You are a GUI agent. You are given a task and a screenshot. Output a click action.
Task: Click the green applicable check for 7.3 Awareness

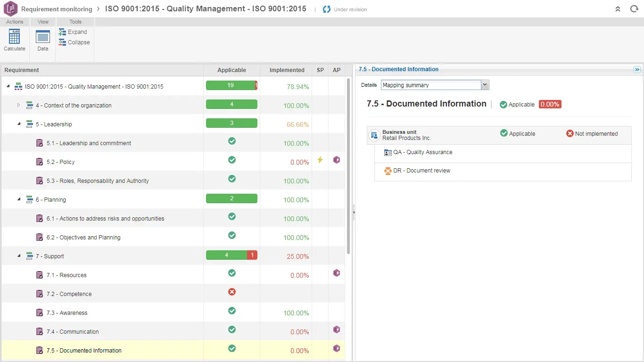[x=231, y=311]
